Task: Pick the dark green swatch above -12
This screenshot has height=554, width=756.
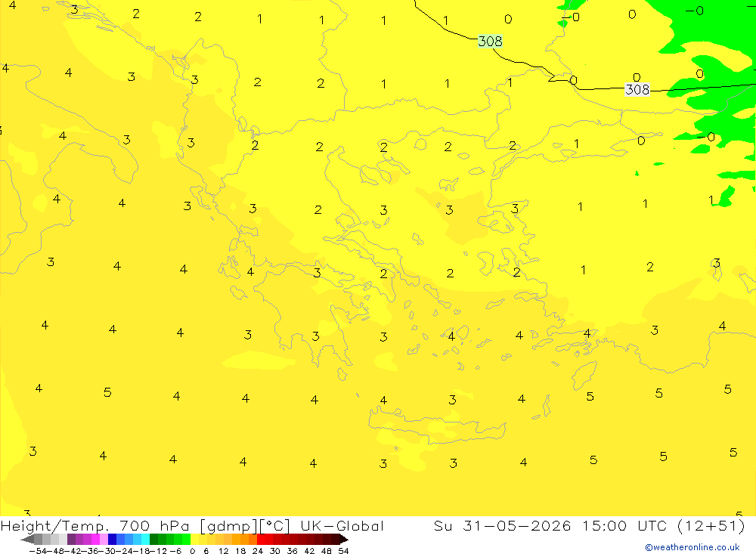Action: click(153, 539)
